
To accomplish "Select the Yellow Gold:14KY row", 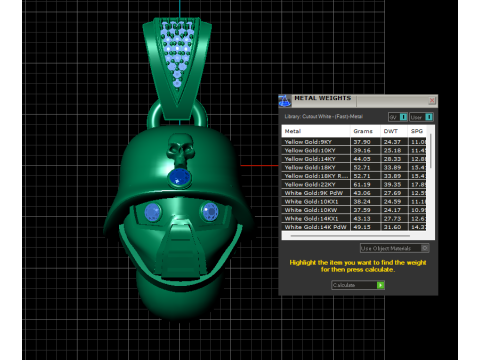I will tap(354, 159).
